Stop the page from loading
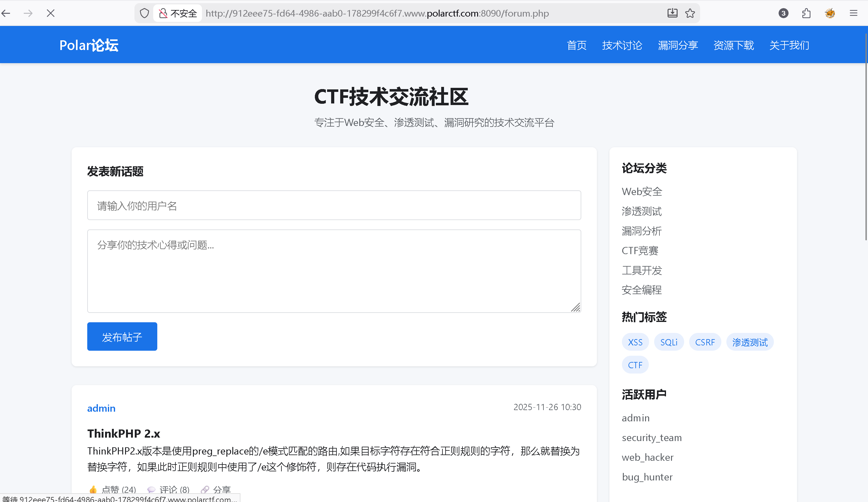The height and width of the screenshot is (502, 868). click(51, 13)
